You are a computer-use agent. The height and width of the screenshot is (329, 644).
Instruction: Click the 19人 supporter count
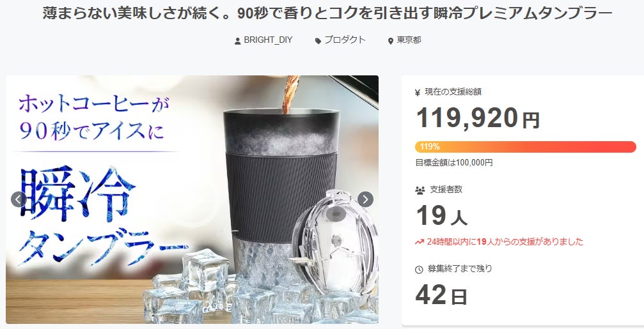(441, 215)
